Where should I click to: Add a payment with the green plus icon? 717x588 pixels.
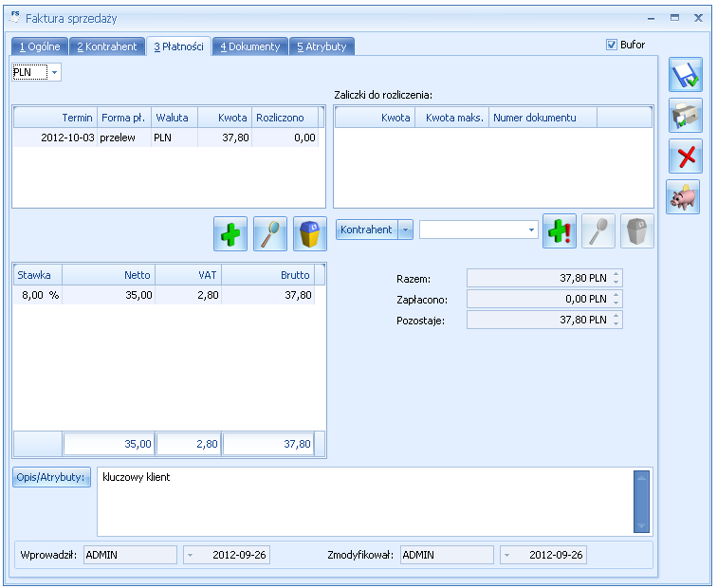(x=230, y=233)
